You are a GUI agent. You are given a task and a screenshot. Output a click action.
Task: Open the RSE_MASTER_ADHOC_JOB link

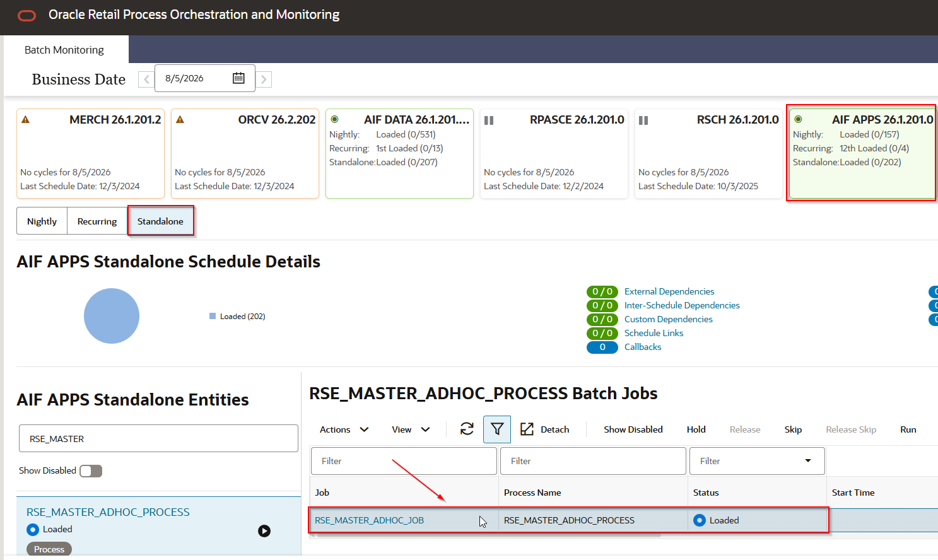point(369,520)
